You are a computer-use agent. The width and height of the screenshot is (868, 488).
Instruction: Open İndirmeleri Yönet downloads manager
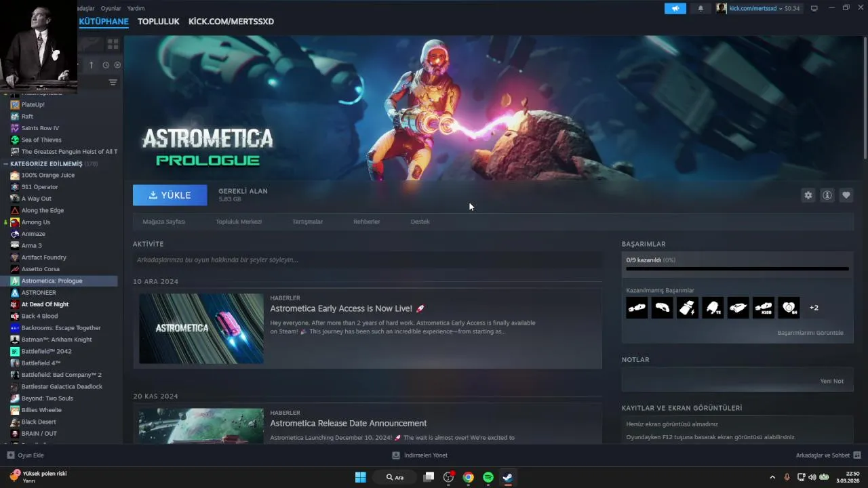point(420,455)
